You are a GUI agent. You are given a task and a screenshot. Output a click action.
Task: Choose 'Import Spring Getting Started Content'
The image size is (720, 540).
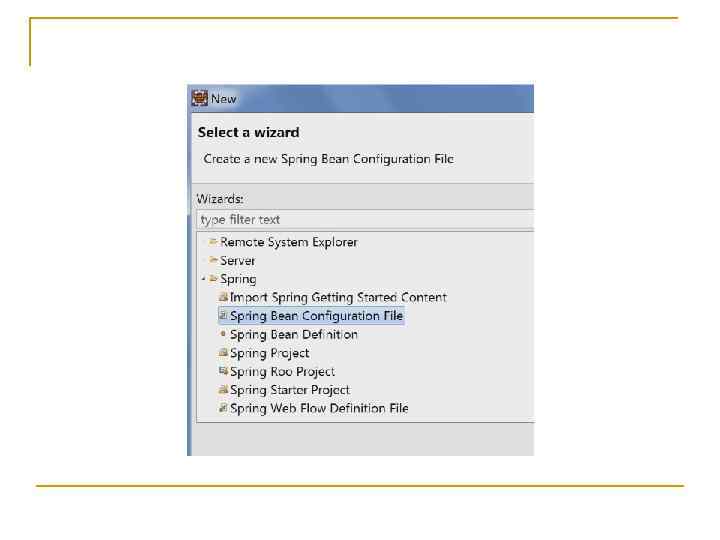coord(338,298)
